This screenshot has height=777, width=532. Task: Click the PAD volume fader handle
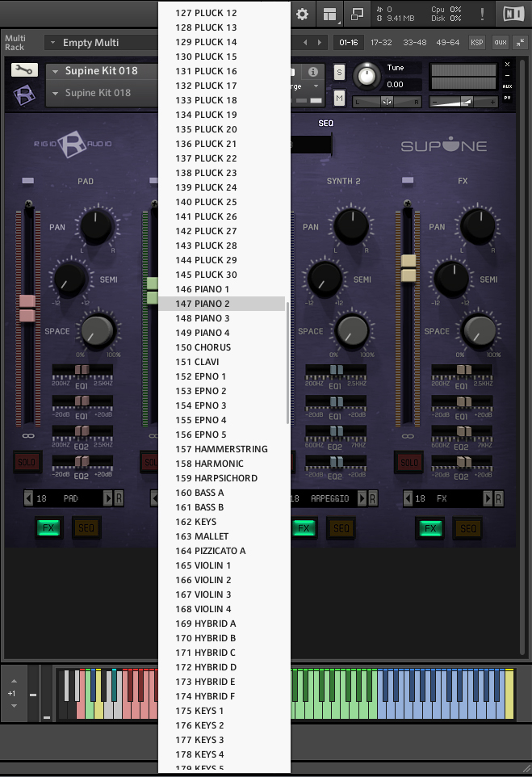coord(27,309)
